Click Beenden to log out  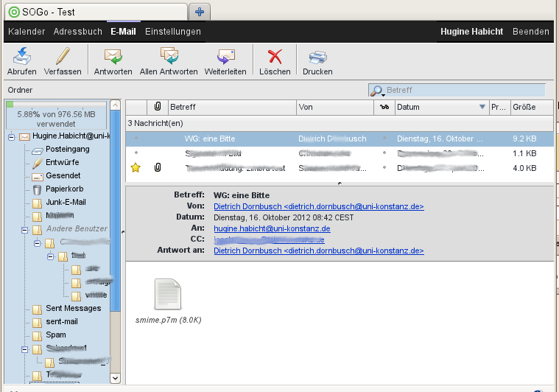(x=530, y=32)
